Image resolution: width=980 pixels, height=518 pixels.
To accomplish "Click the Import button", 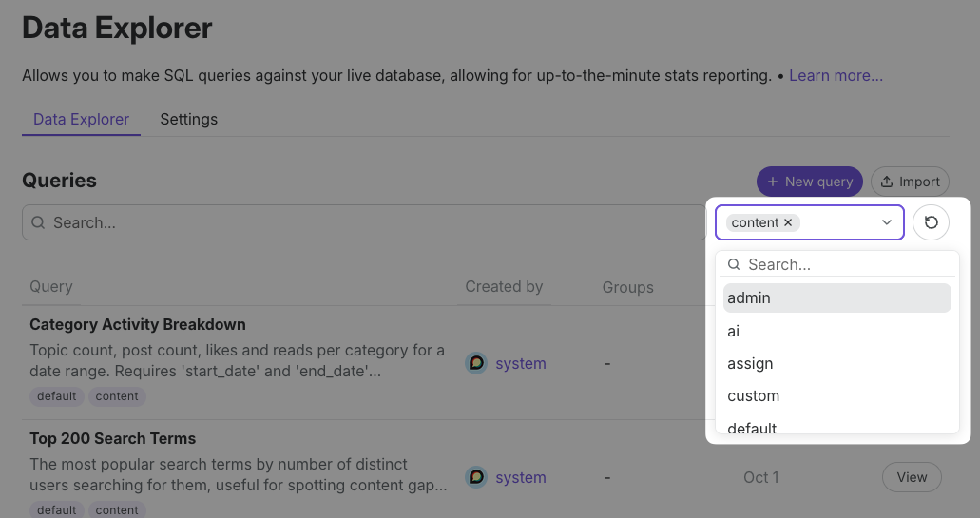I will pyautogui.click(x=910, y=182).
